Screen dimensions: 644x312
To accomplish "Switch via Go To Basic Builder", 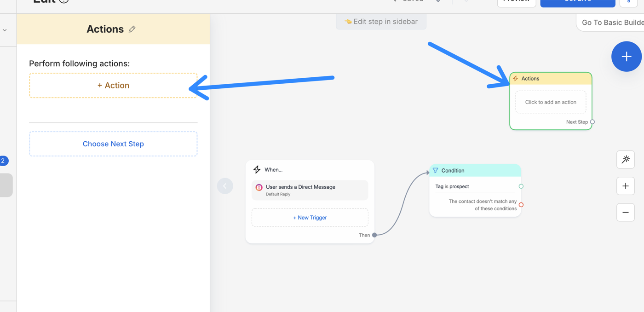I will coord(612,23).
